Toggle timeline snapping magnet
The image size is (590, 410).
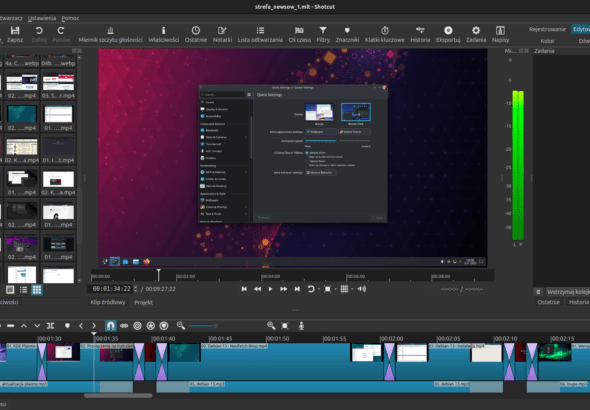tap(111, 326)
